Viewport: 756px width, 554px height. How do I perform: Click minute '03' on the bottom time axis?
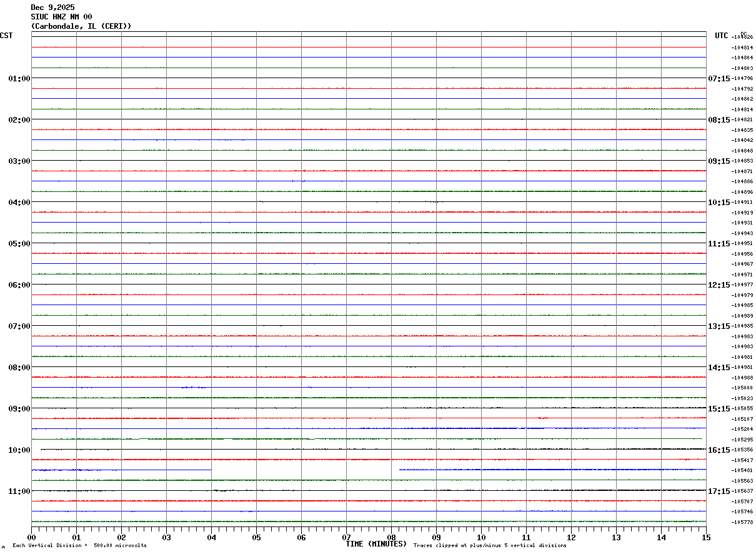coord(166,537)
